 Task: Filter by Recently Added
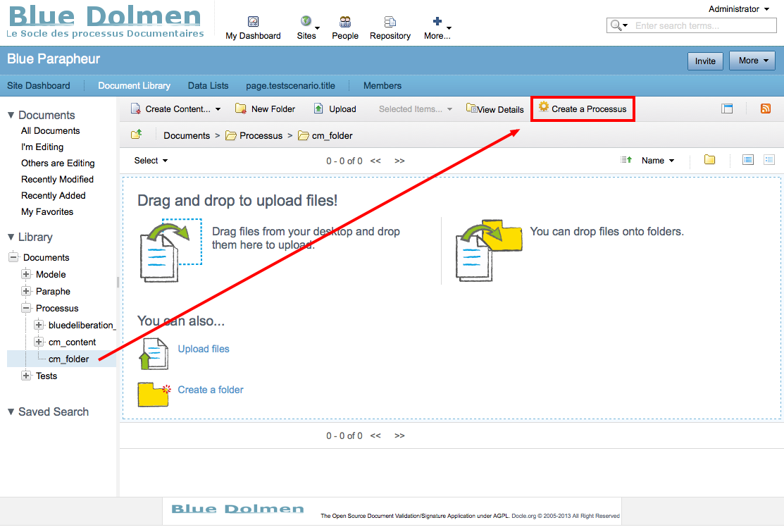(53, 195)
